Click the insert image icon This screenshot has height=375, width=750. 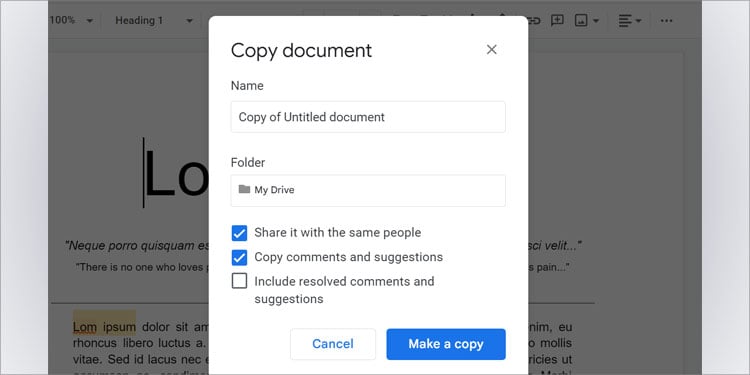click(x=581, y=21)
